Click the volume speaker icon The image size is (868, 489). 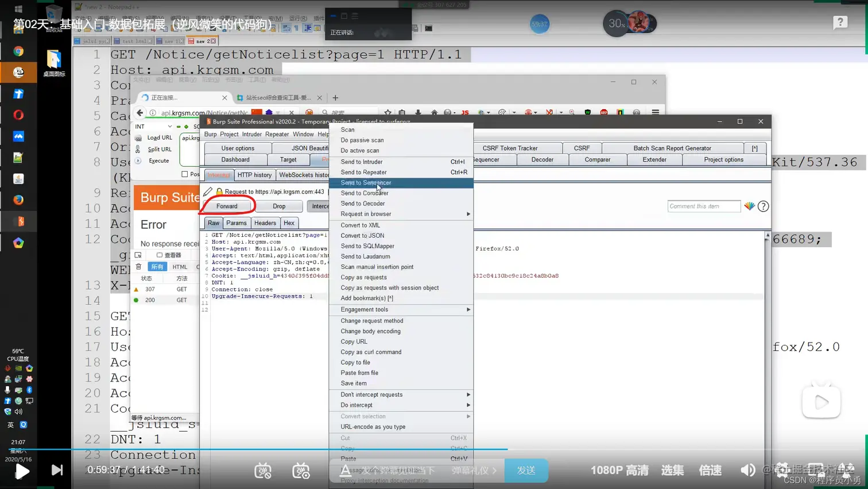[x=747, y=470]
